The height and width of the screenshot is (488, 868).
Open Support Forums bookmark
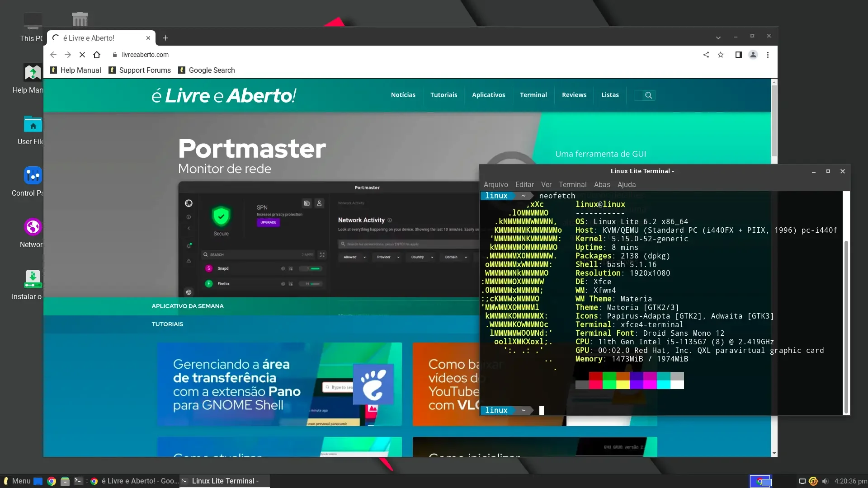click(140, 70)
